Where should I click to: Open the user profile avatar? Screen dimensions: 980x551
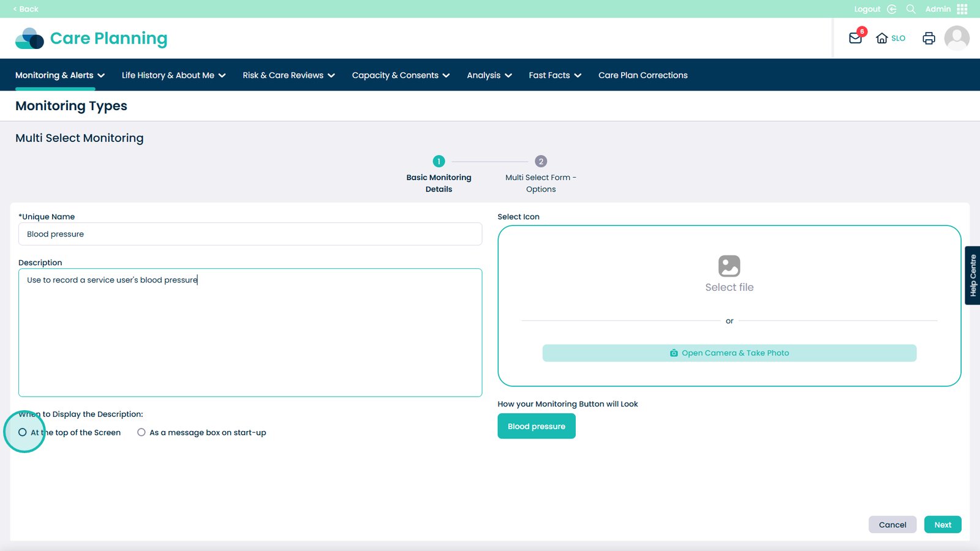point(956,38)
